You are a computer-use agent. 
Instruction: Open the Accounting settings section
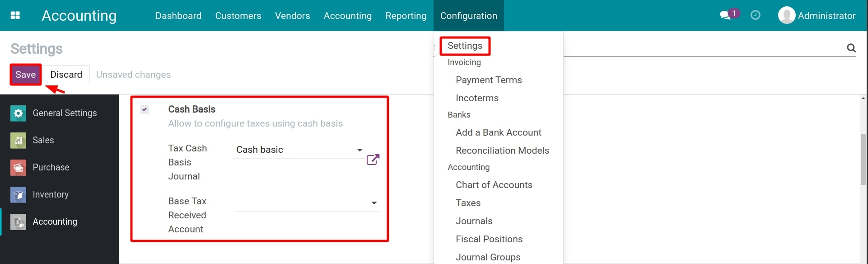pos(55,222)
